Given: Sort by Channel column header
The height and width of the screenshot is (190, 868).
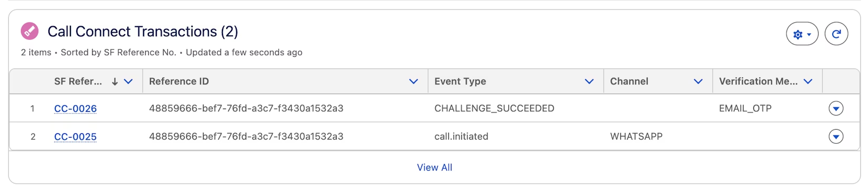Looking at the screenshot, I should pyautogui.click(x=629, y=81).
